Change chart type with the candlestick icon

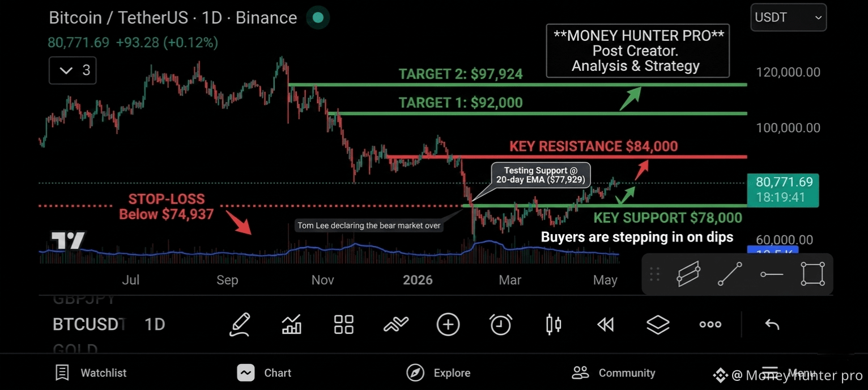click(x=554, y=325)
